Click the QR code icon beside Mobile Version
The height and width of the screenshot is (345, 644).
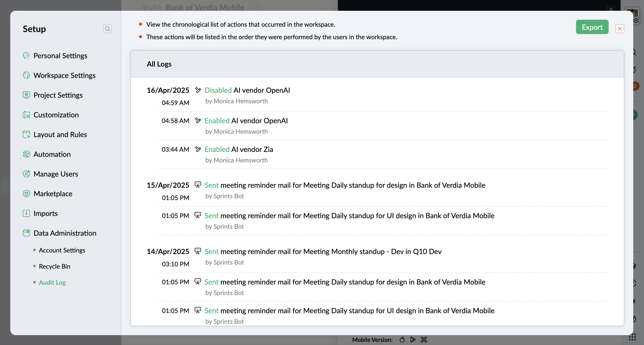[x=424, y=339]
